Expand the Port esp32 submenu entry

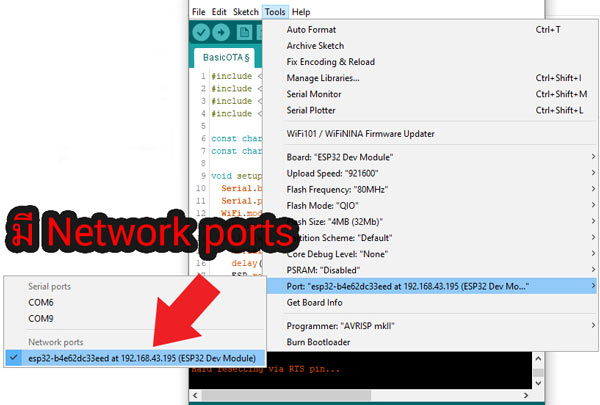pos(431,286)
